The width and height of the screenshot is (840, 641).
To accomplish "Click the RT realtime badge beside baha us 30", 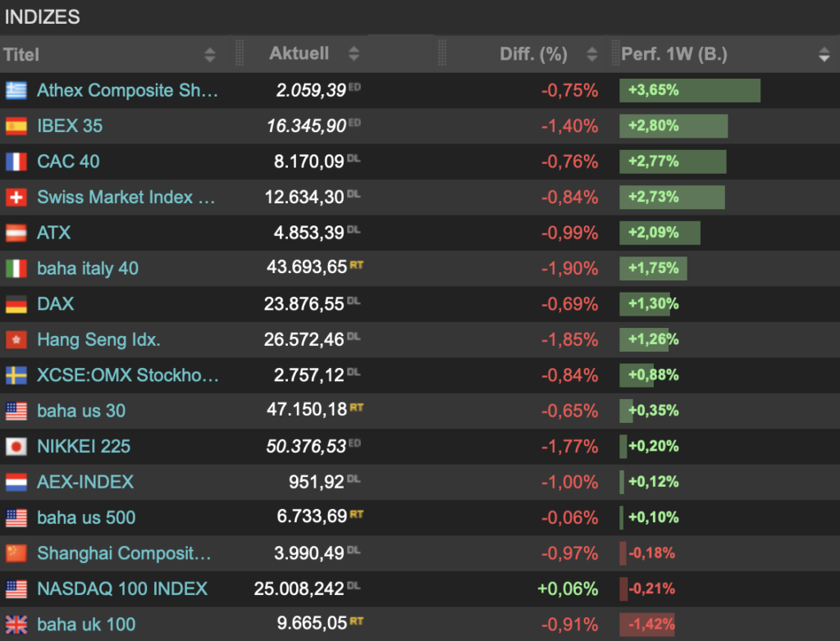I will pyautogui.click(x=355, y=407).
